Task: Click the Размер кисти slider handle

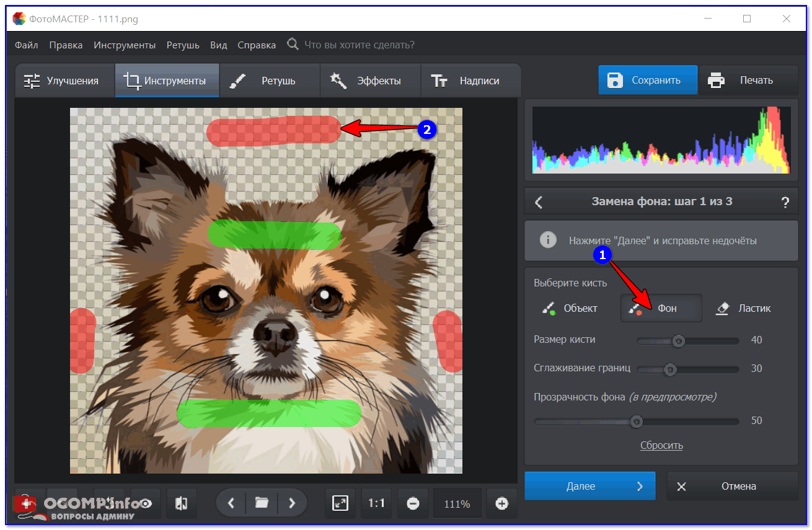Action: 679,340
